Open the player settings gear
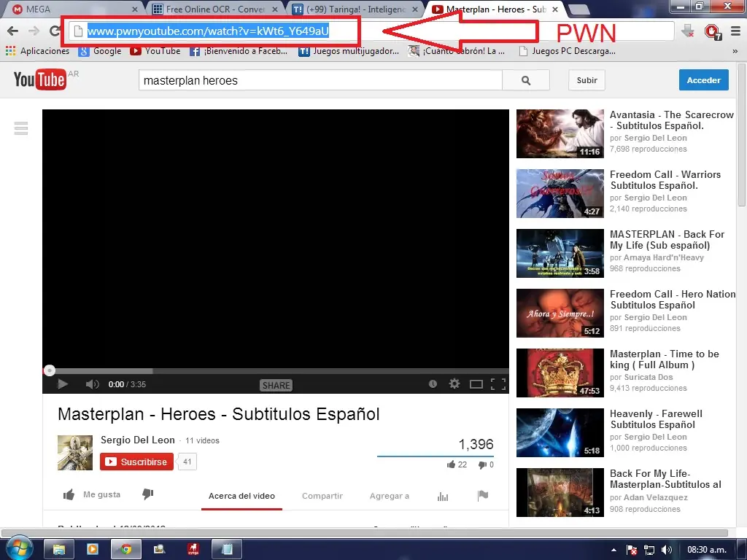The width and height of the screenshot is (747, 560). pyautogui.click(x=454, y=384)
